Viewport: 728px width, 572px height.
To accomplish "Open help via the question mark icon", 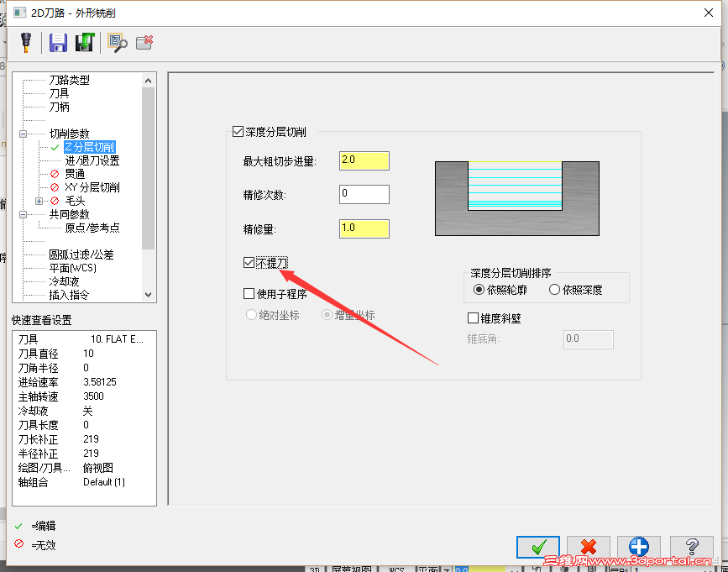I will coord(690,547).
